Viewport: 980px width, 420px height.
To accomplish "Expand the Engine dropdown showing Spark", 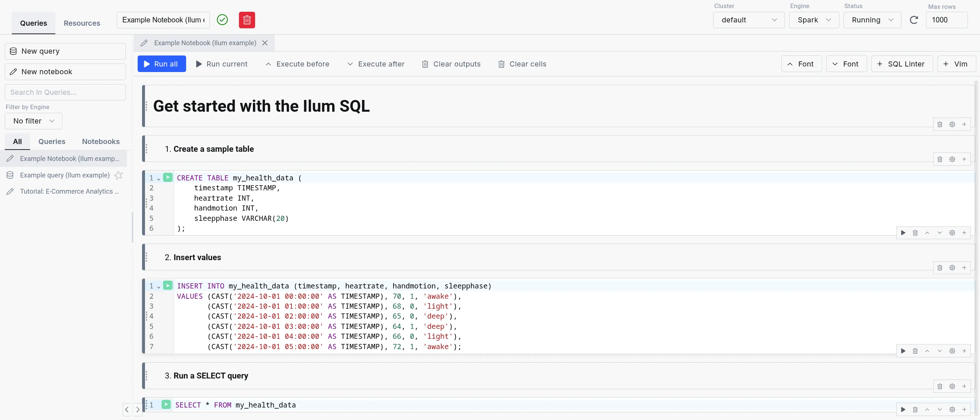I will click(x=814, y=20).
